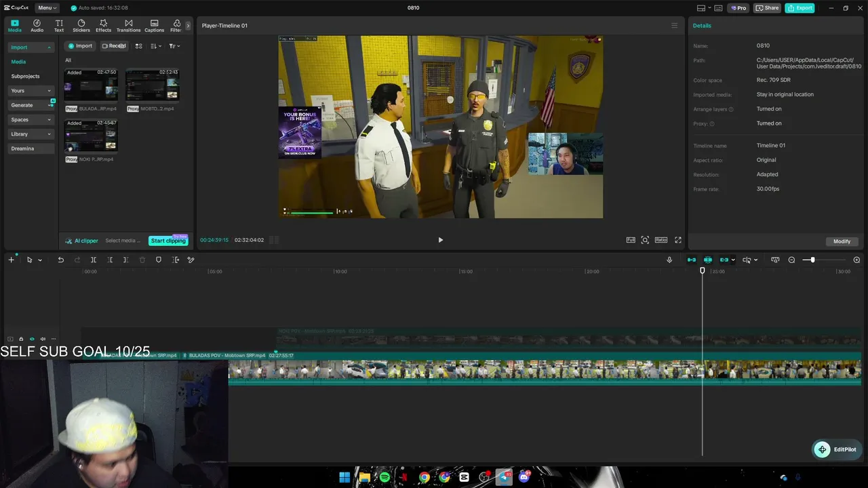Switch to the Audio tab
Screen dimensions: 868x488
pyautogui.click(x=37, y=26)
